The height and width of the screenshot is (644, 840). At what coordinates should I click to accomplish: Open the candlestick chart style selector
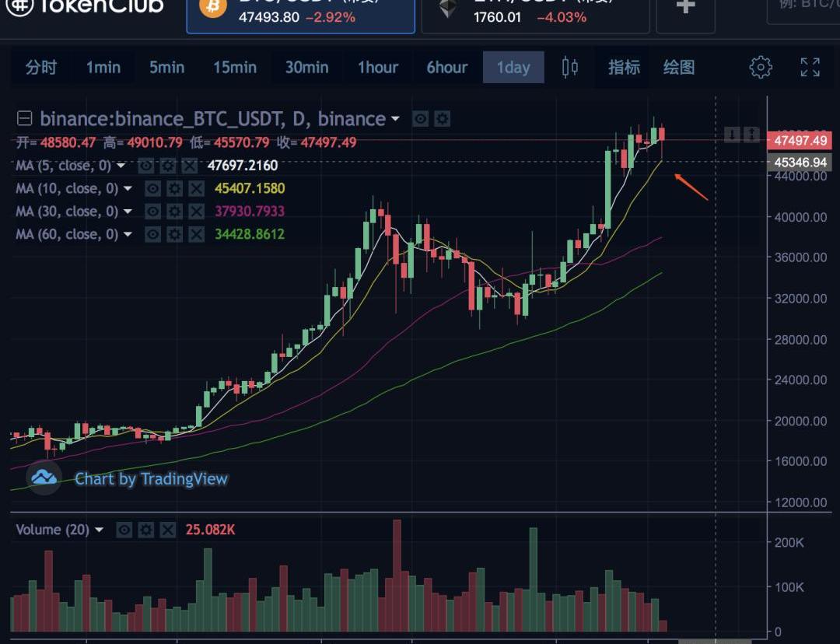click(570, 68)
